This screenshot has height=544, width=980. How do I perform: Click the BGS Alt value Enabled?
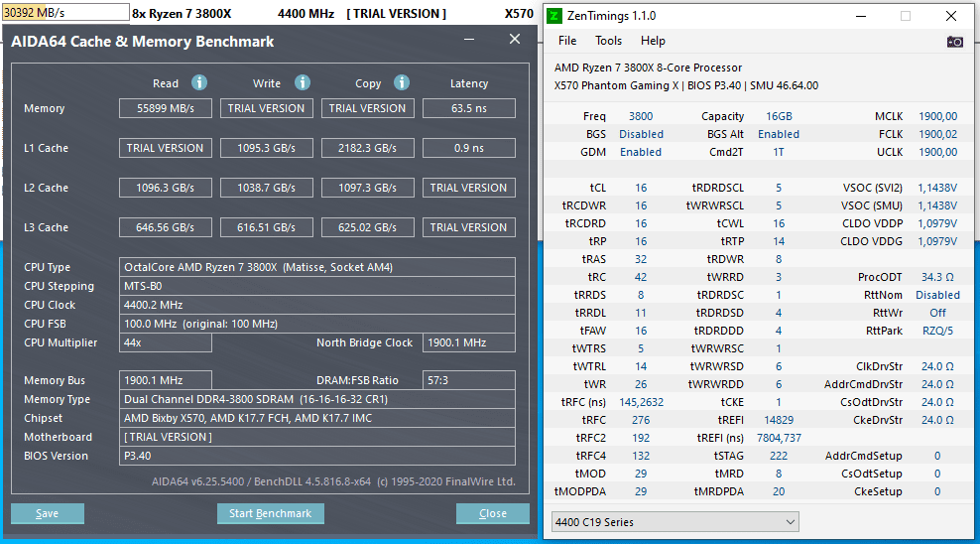(779, 134)
